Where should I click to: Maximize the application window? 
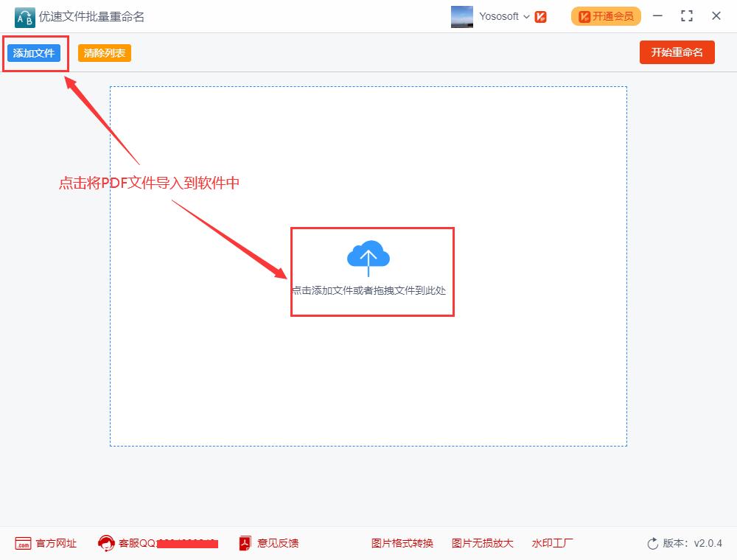click(x=687, y=16)
